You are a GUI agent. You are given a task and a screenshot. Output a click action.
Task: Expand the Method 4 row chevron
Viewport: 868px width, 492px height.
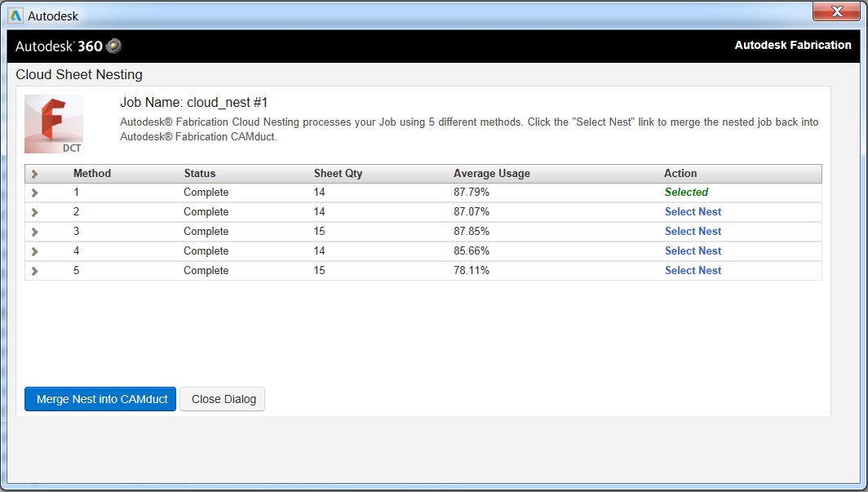pos(35,252)
